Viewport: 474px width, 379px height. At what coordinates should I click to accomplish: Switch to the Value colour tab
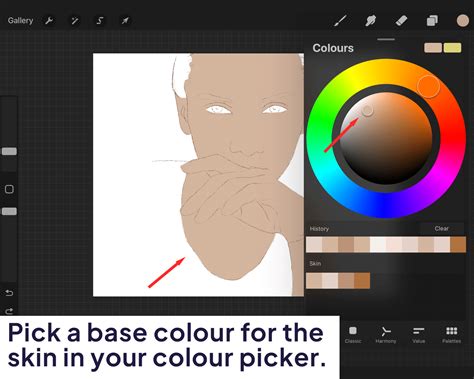coord(418,335)
